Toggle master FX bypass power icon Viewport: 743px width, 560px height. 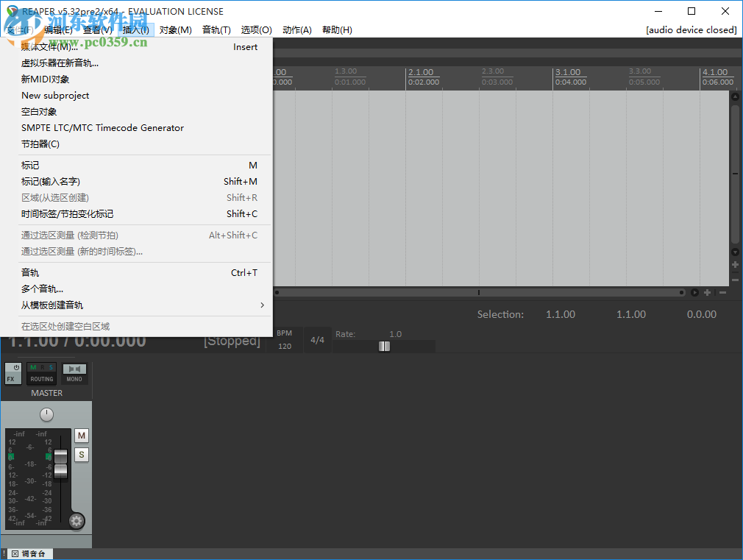[x=16, y=367]
